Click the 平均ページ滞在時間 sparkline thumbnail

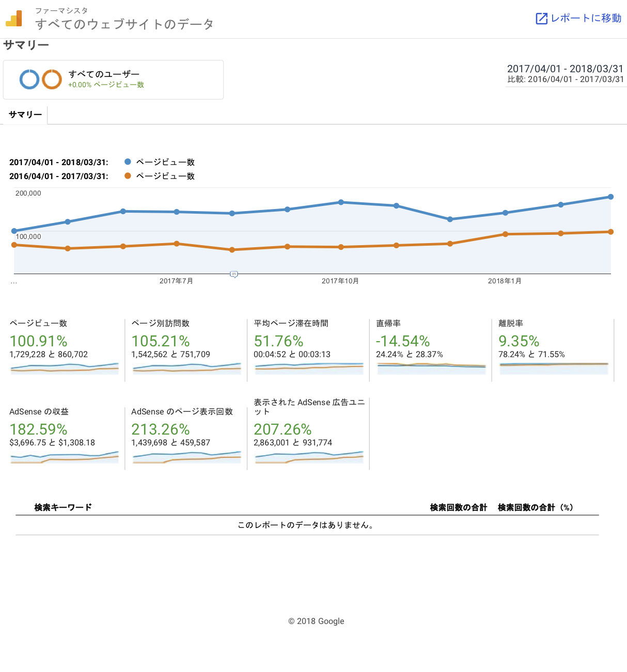coord(309,368)
